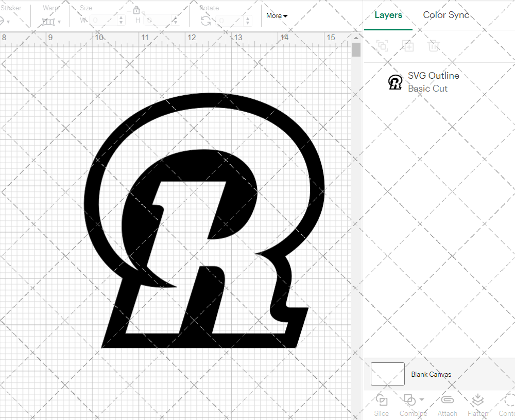Click the Combine icon
515x420 pixels.
pyautogui.click(x=409, y=400)
